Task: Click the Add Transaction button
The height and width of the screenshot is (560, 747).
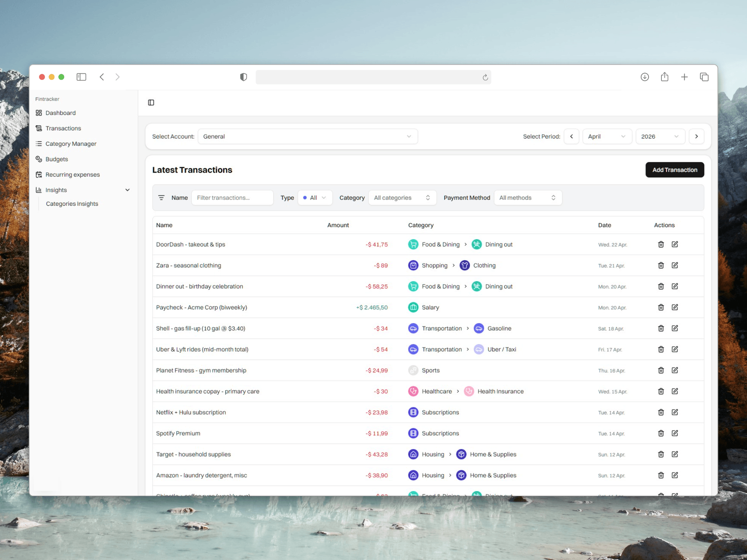Action: pos(674,170)
